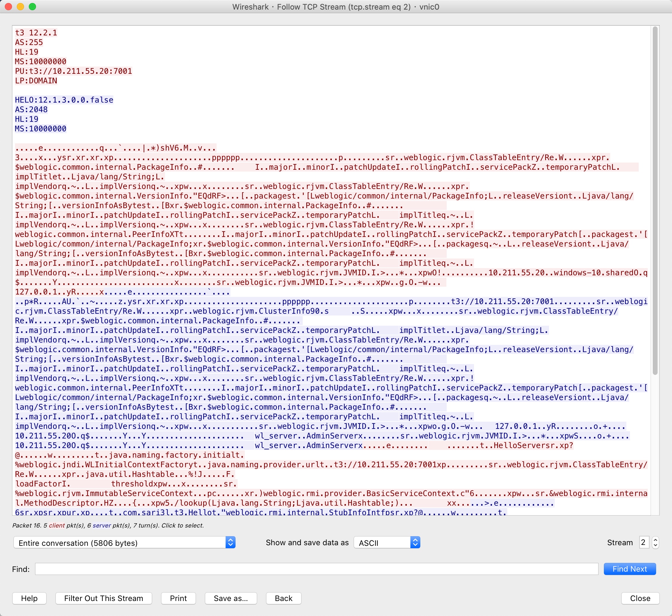Increment the Stream number stepper

655,540
